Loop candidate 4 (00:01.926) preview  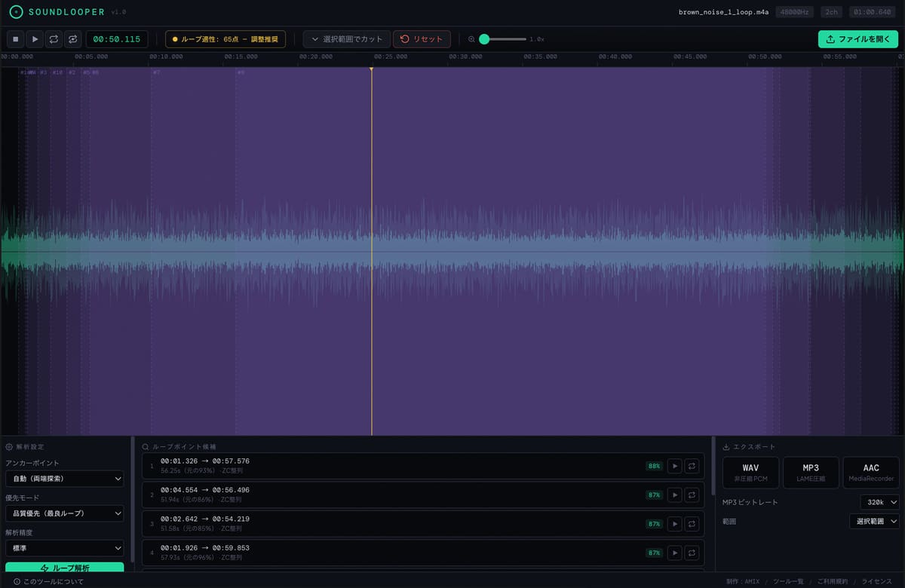tap(692, 553)
